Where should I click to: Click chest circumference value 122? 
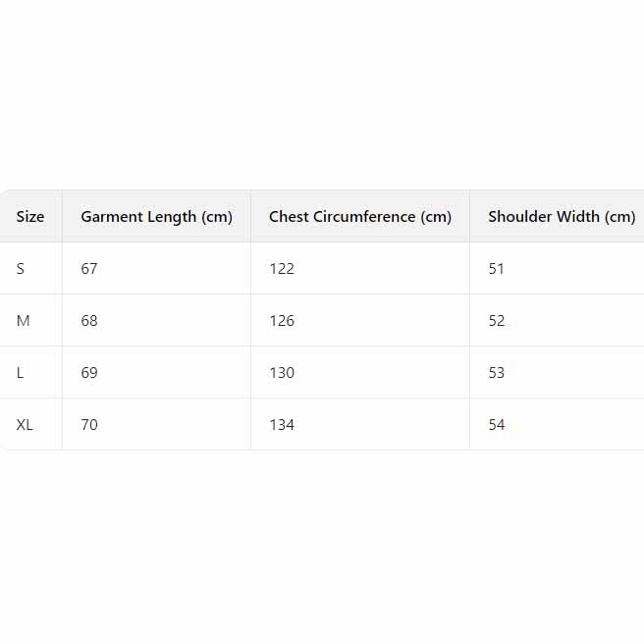[x=282, y=269]
